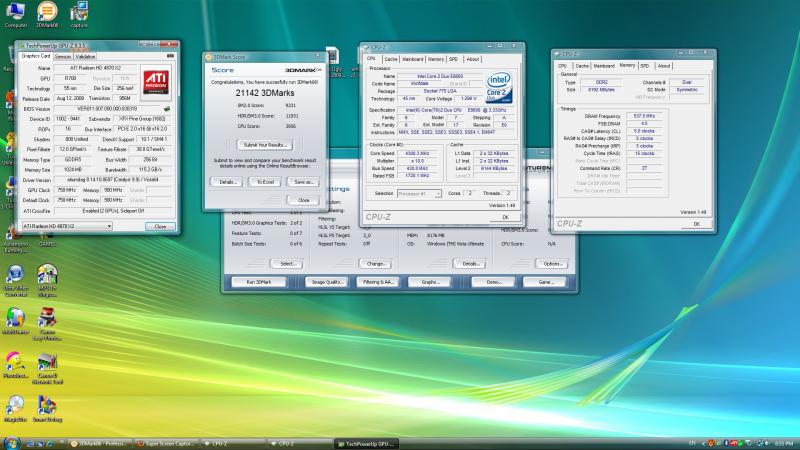The width and height of the screenshot is (800, 450).
Task: Click OK in the CPU-Z memory window
Action: tap(696, 223)
